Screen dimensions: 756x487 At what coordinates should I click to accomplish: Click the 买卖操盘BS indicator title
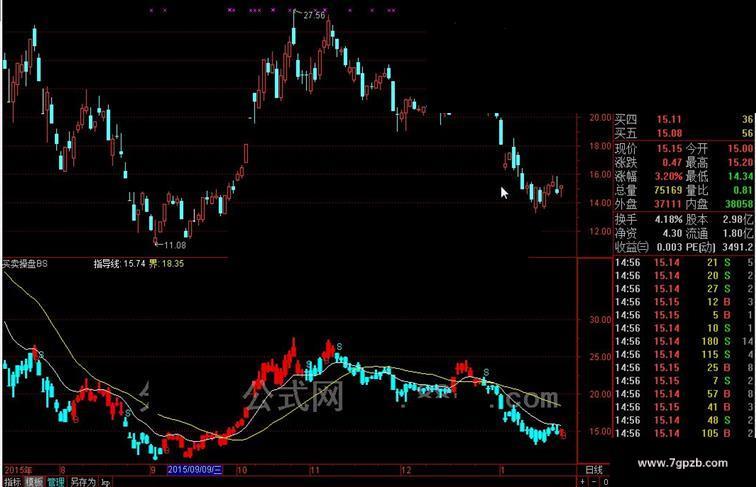point(25,264)
